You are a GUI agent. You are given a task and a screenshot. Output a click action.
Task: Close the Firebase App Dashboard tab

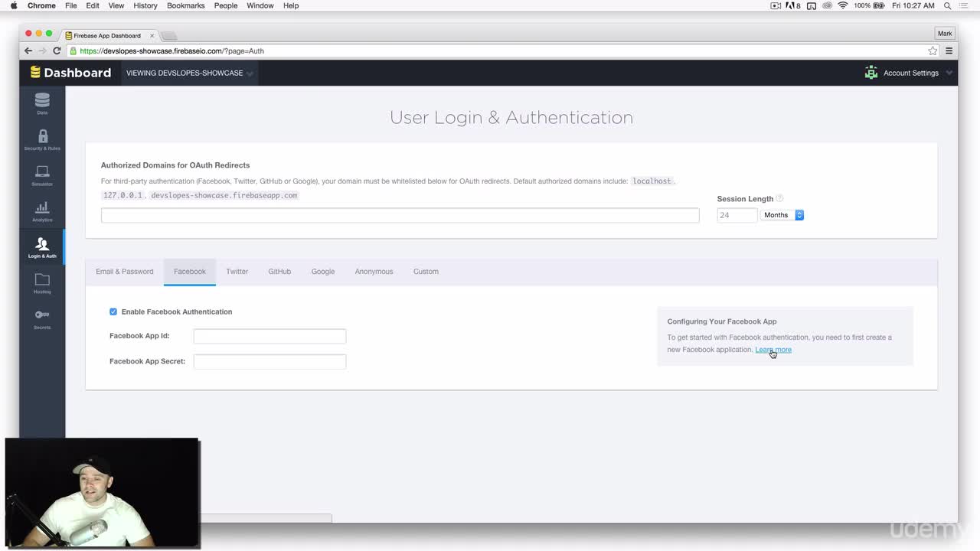tap(152, 35)
